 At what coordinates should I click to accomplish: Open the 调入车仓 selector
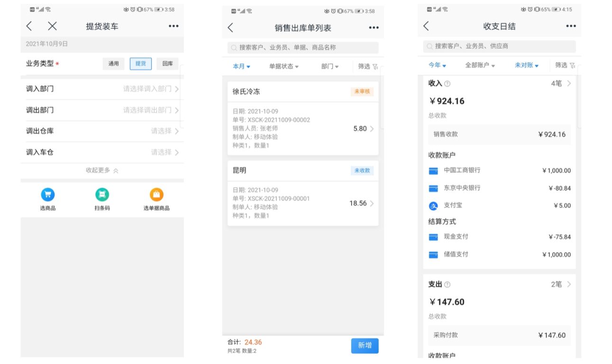click(x=102, y=153)
